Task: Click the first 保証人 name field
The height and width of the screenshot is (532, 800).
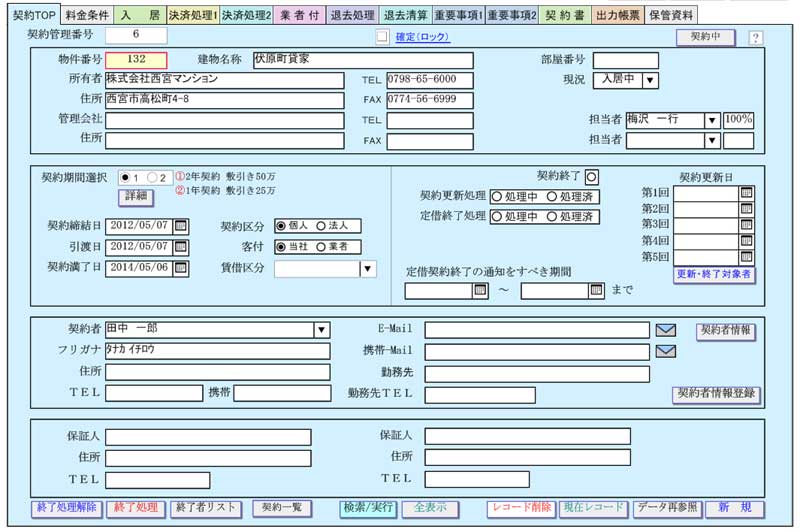Action: click(208, 437)
